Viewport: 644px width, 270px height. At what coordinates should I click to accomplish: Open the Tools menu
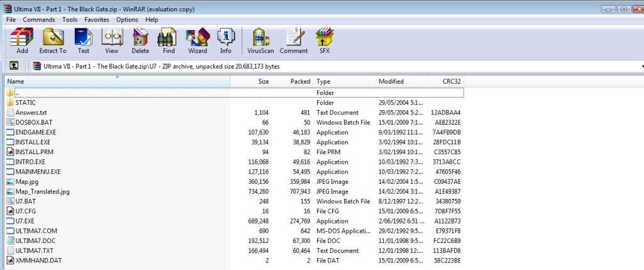(x=70, y=20)
